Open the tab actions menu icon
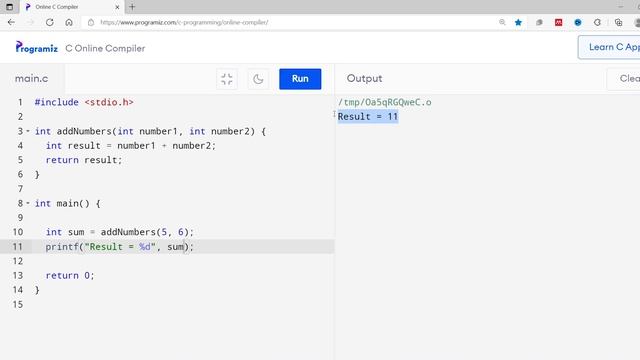 coord(9,7)
